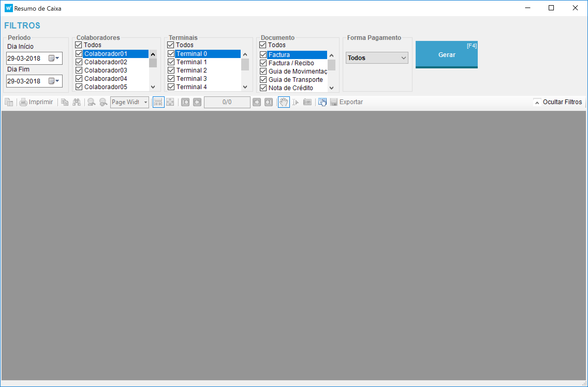Uncheck Todos under Colaboradores
This screenshot has height=387, width=588.
[x=79, y=45]
